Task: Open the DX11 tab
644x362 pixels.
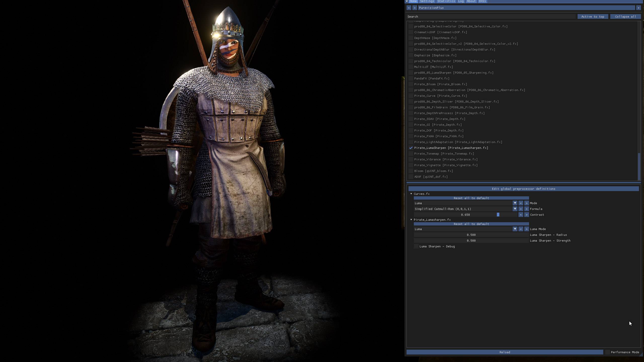Action: (x=482, y=1)
